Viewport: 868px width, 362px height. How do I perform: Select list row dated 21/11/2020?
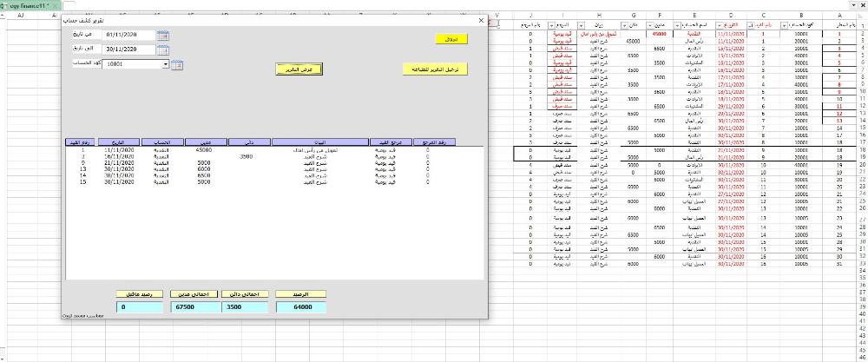point(274,163)
